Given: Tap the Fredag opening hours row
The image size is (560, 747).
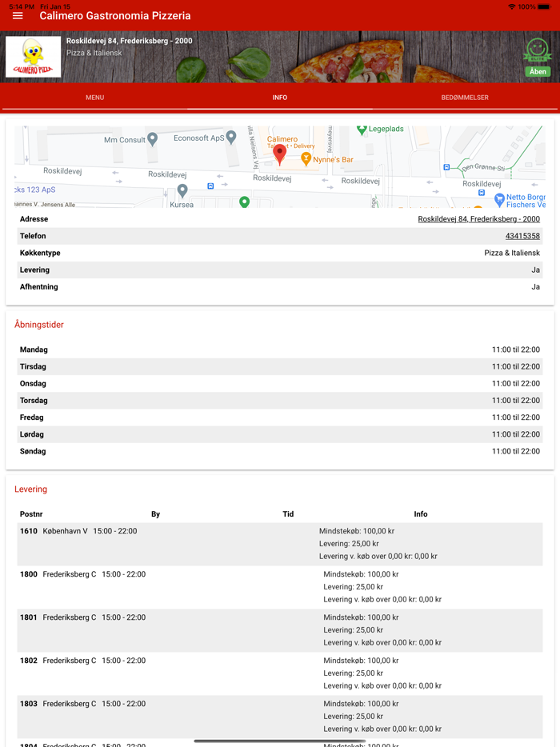Looking at the screenshot, I should point(279,417).
